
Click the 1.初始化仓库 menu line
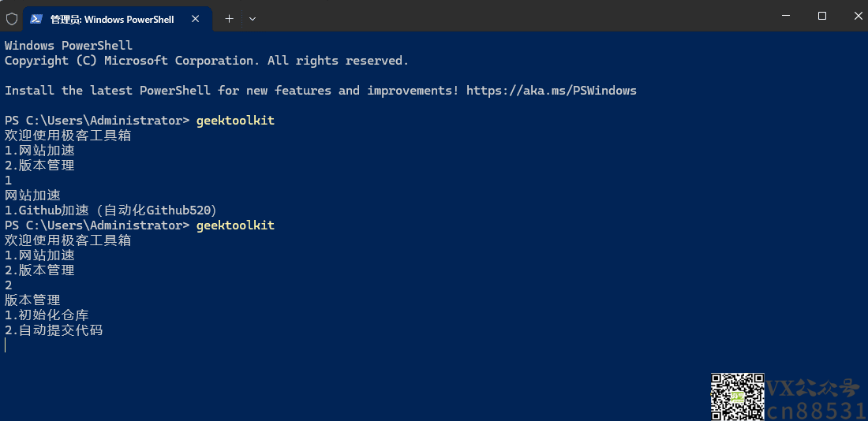coord(47,315)
